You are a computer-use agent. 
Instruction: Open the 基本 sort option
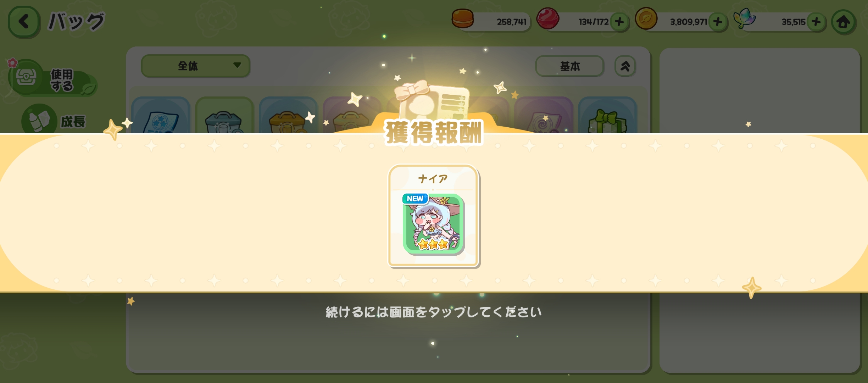click(570, 66)
